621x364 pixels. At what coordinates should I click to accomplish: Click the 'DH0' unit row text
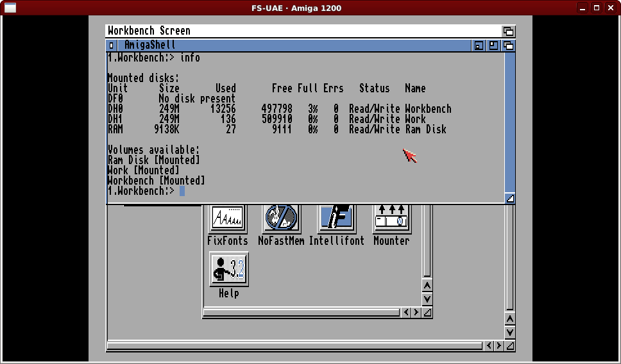(280, 109)
